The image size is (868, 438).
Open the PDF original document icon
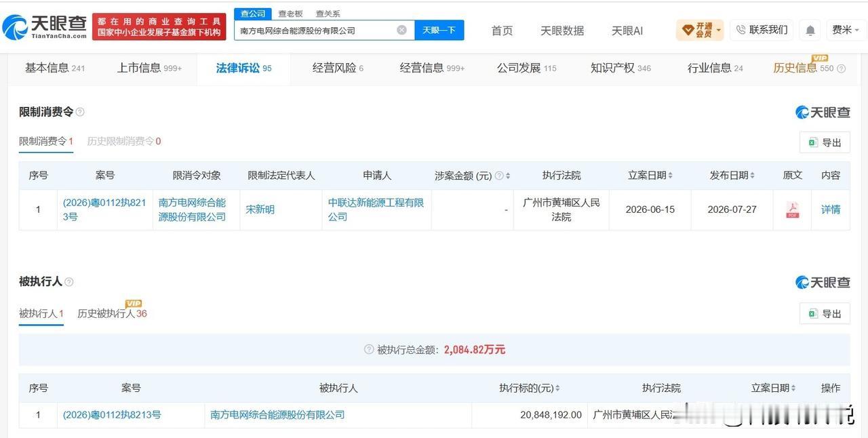[792, 210]
